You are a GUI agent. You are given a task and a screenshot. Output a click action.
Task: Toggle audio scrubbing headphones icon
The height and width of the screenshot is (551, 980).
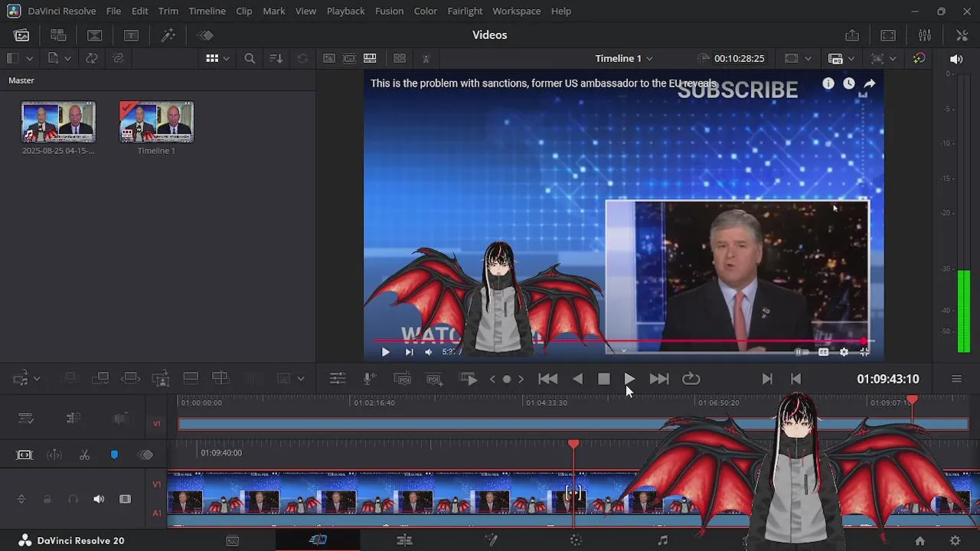pos(73,499)
